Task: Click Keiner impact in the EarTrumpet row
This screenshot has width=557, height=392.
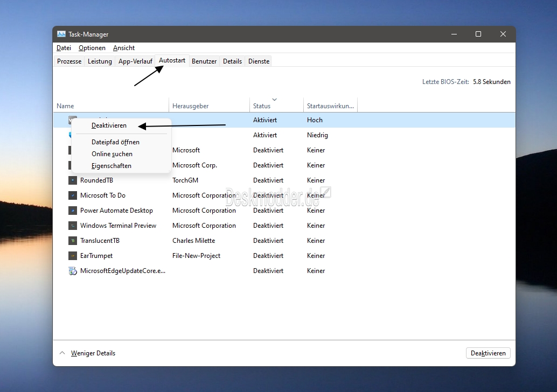Action: [x=316, y=256]
